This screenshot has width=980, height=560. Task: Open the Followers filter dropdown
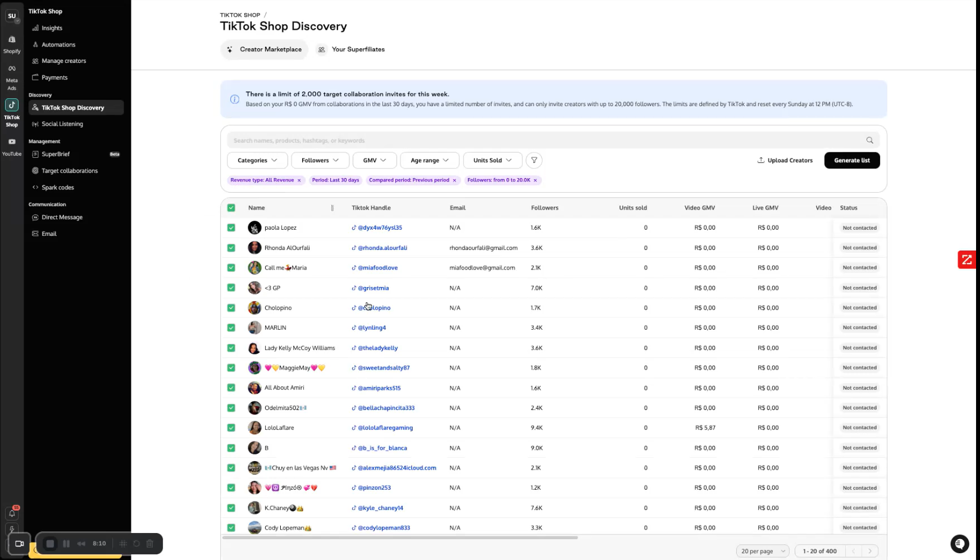point(320,160)
